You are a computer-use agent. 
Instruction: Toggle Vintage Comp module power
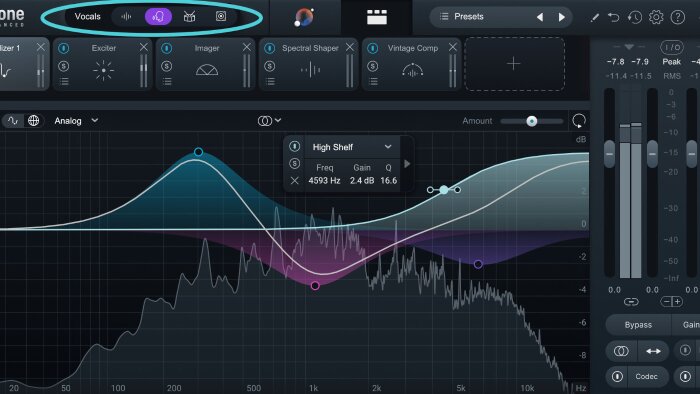point(373,48)
